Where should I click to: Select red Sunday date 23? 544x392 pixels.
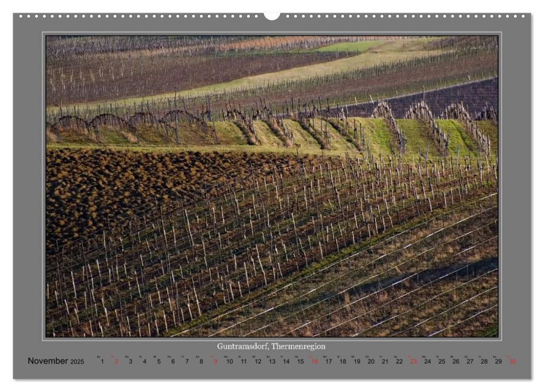click(x=413, y=362)
